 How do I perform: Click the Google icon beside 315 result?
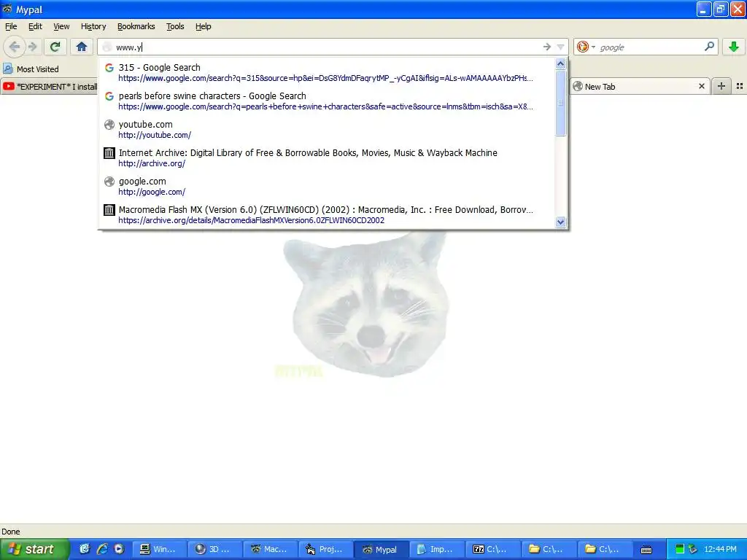pyautogui.click(x=109, y=68)
